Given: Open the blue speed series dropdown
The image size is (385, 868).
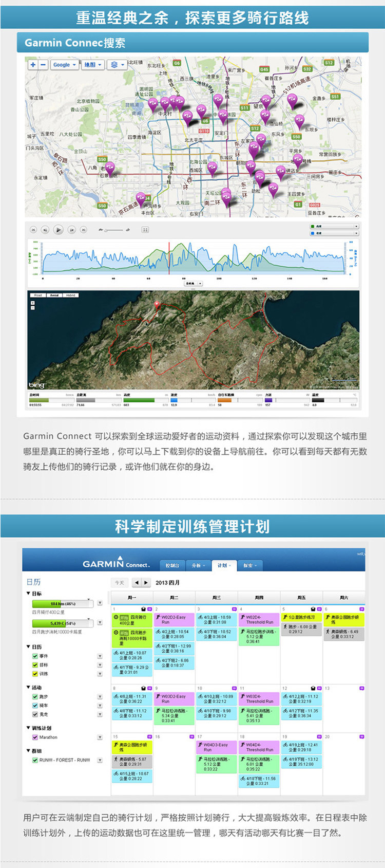Looking at the screenshot, I should point(334,233).
